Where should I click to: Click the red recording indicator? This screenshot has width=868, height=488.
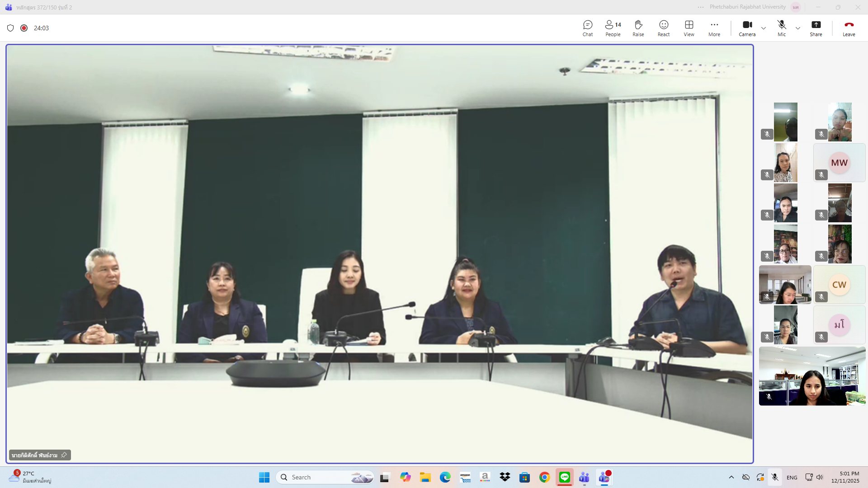[24, 28]
